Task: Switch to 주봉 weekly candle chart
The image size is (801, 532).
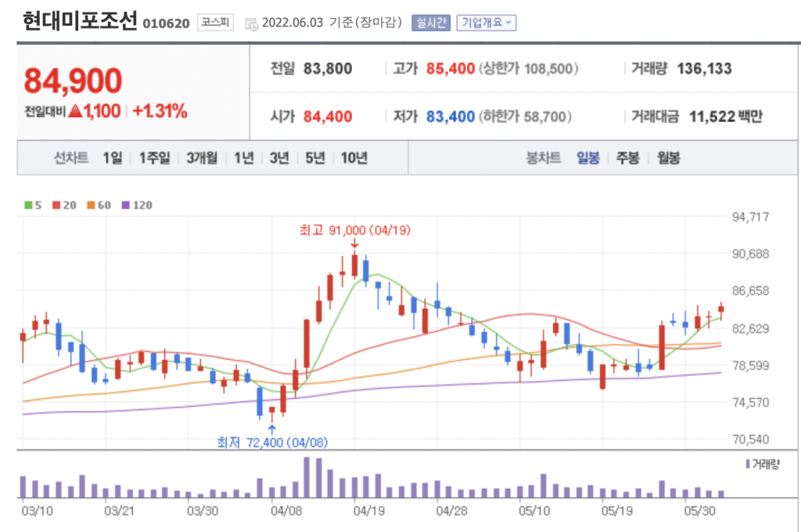Action: 627,158
